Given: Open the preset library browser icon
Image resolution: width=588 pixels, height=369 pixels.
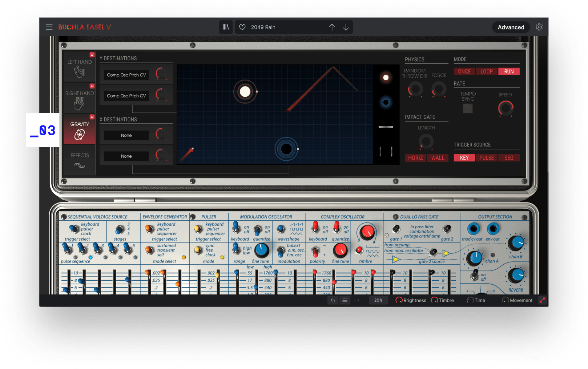Looking at the screenshot, I should pos(226,27).
